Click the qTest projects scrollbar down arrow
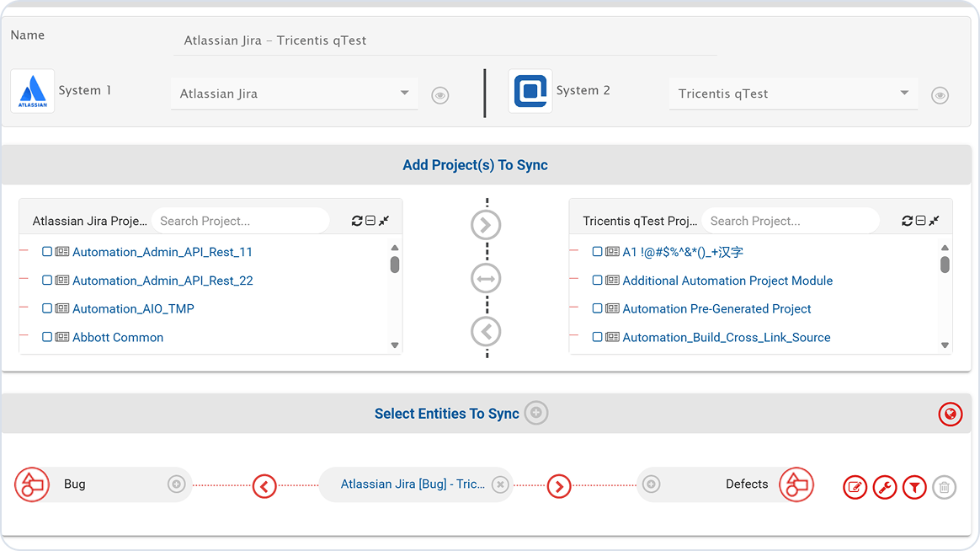This screenshot has width=980, height=551. [945, 345]
